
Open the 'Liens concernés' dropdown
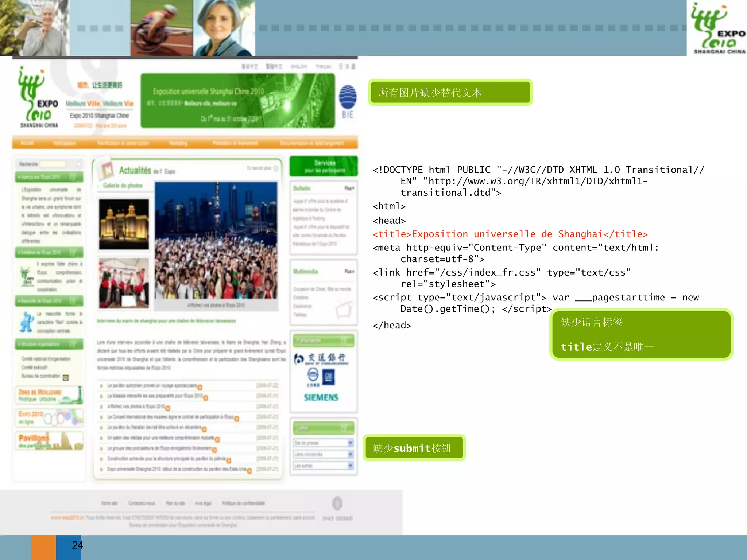(x=324, y=454)
